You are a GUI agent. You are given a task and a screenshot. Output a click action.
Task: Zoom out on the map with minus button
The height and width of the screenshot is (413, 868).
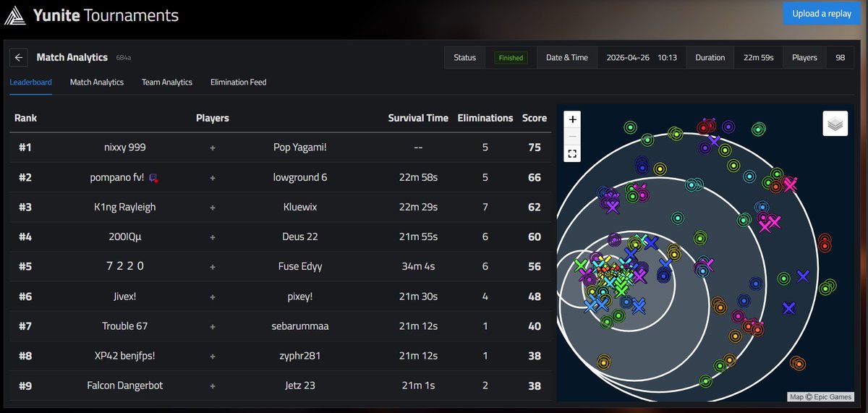(572, 136)
